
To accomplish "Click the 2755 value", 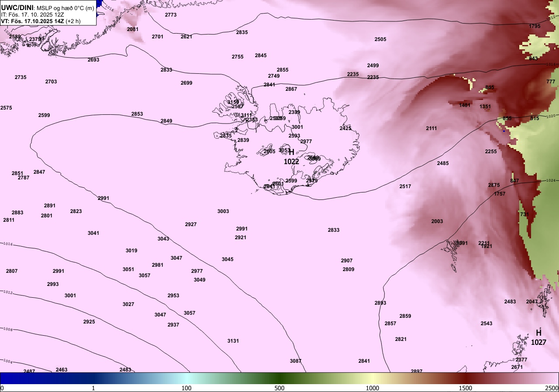I will click(x=238, y=57).
